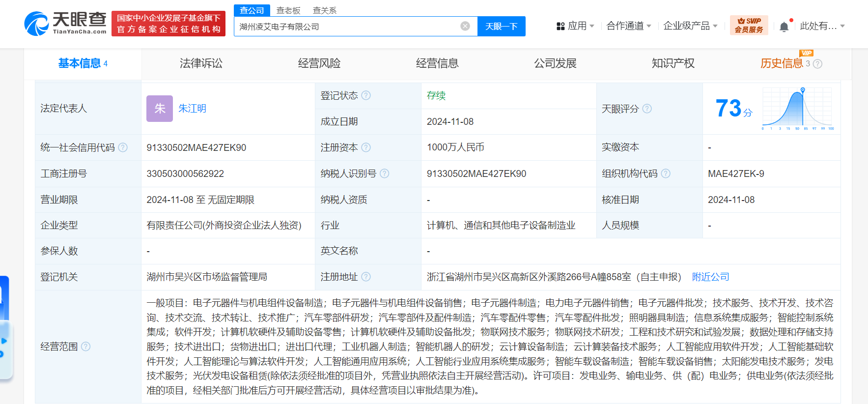Open 朱江明 legal representative link
This screenshot has width=868, height=404.
pyautogui.click(x=192, y=109)
